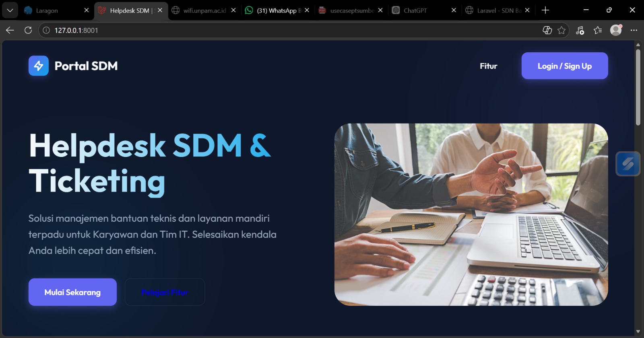
Task: Go back with the browser back arrow
Action: click(10, 30)
